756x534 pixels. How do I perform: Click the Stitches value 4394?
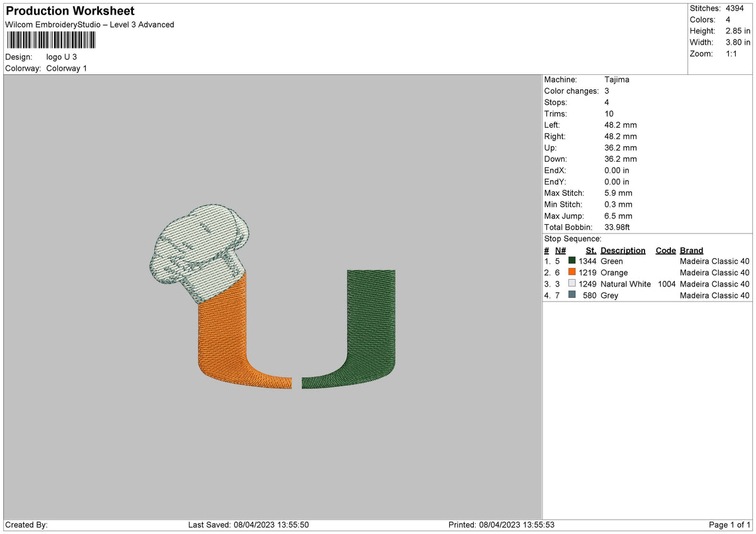(x=735, y=8)
